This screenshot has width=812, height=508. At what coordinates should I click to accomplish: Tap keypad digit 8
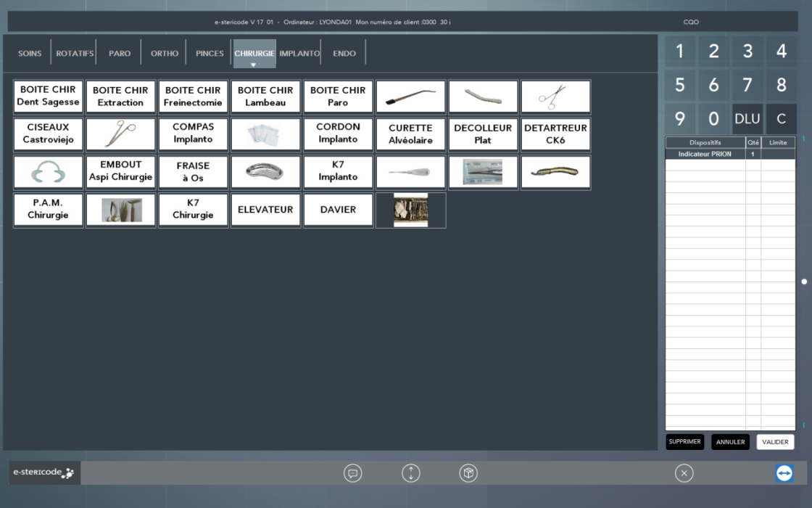782,84
